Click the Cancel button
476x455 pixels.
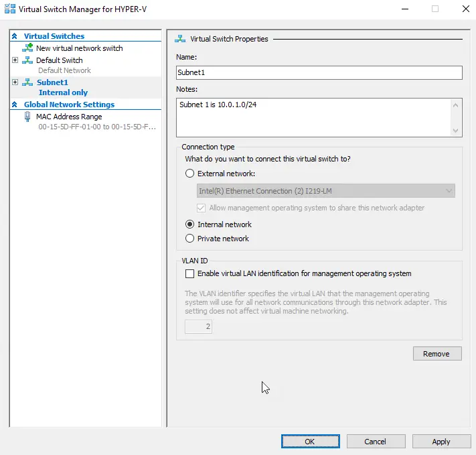pos(376,442)
